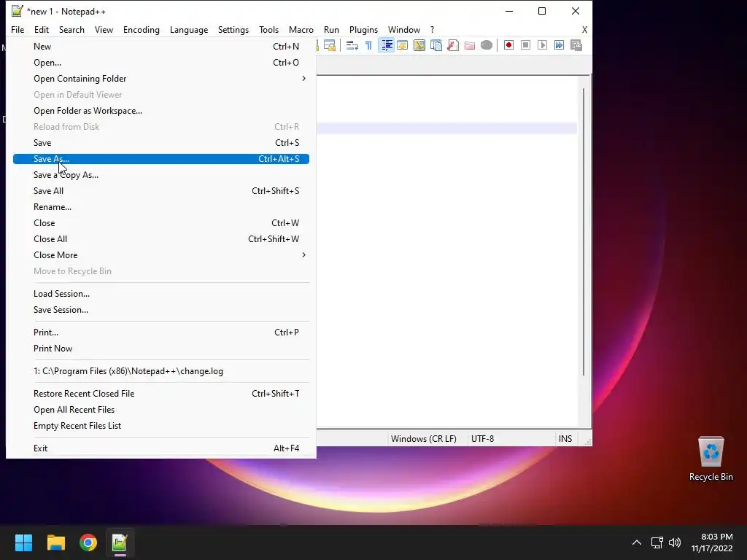Open the Macro menu
Viewport: 747px width, 560px height.
301,29
